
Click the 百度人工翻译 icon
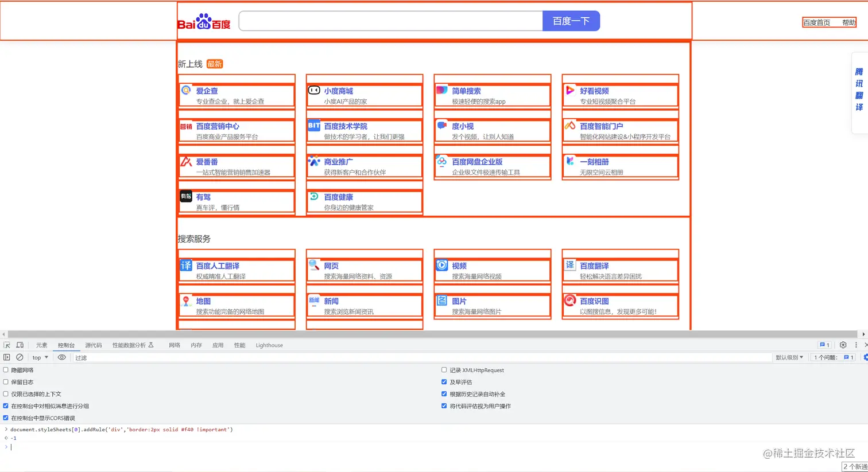click(x=186, y=265)
